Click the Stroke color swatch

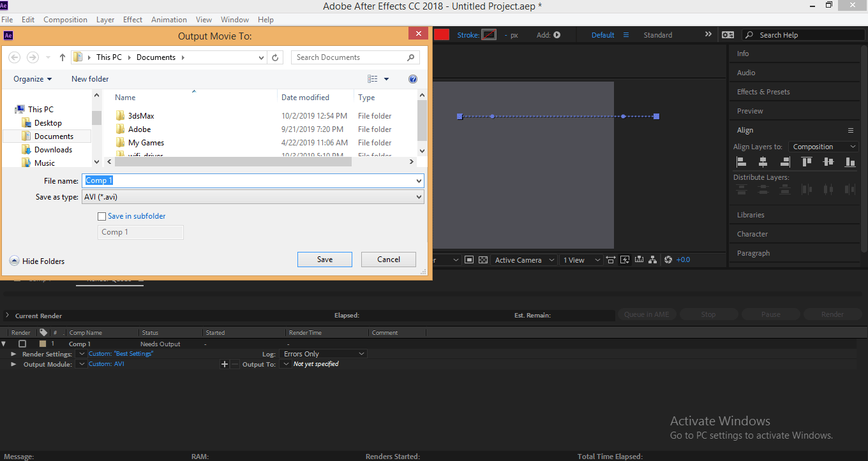tap(489, 35)
